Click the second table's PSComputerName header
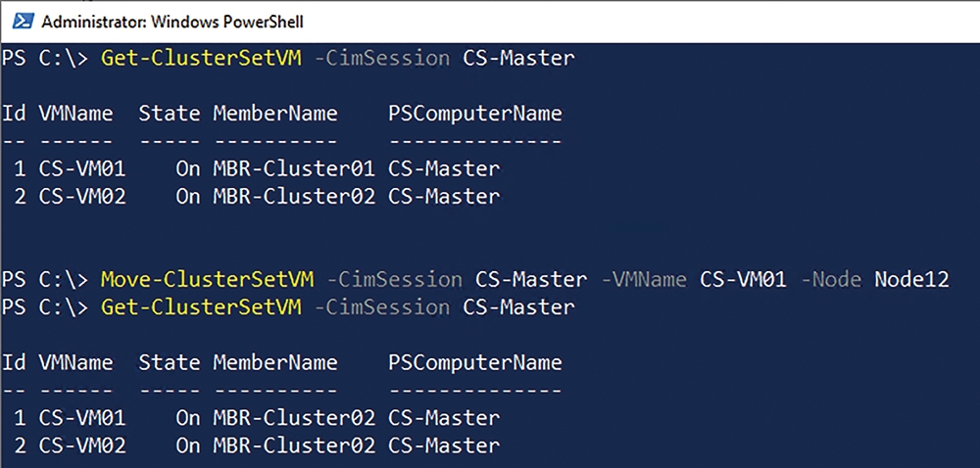This screenshot has height=468, width=980. coord(475,362)
